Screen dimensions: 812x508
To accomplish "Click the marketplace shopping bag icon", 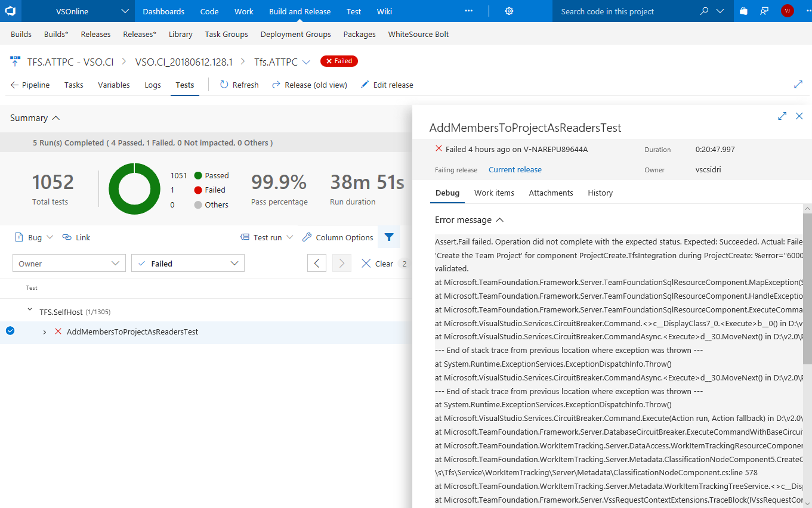I will tap(743, 11).
